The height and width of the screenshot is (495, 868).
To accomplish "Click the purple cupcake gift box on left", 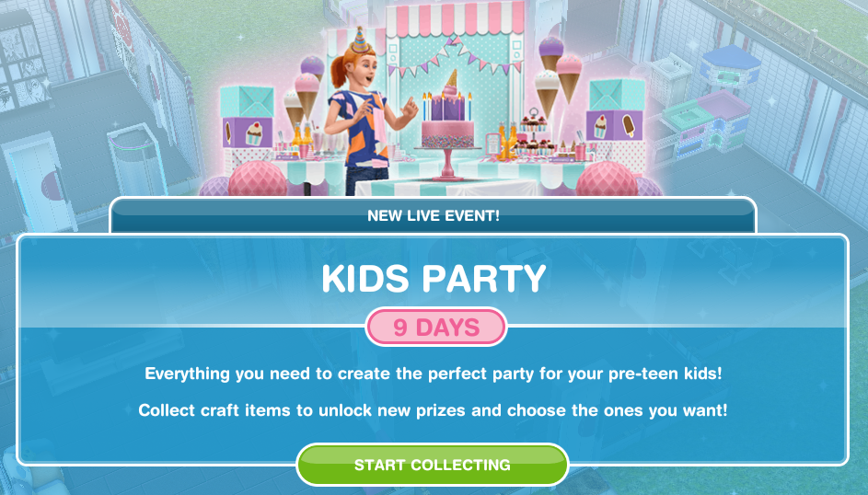I will (248, 132).
